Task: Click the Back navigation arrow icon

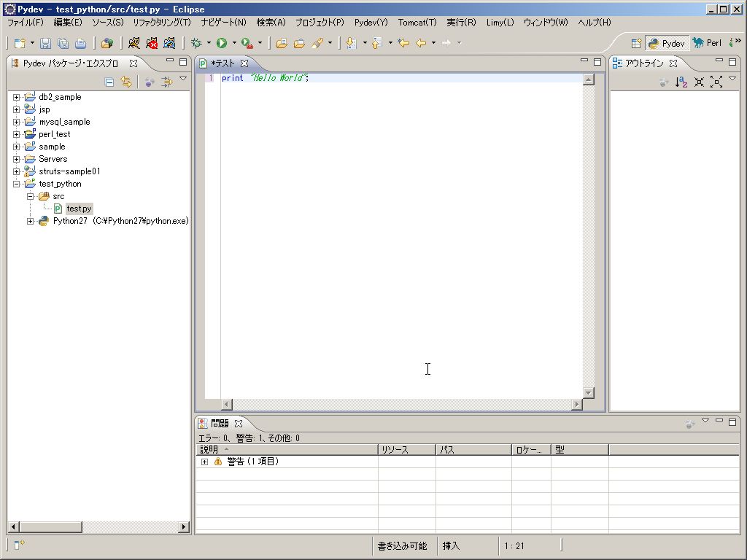Action: [x=421, y=43]
